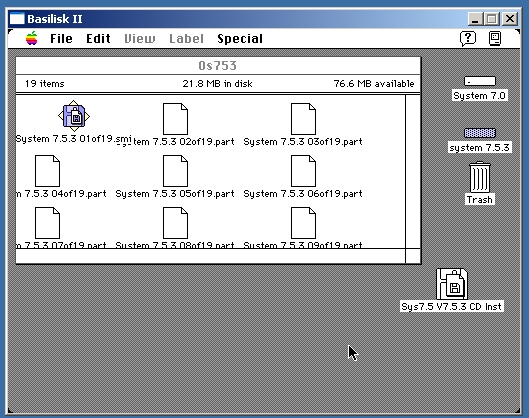The width and height of the screenshot is (529, 418).
Task: Select the Trash icon on desktop
Action: click(479, 177)
